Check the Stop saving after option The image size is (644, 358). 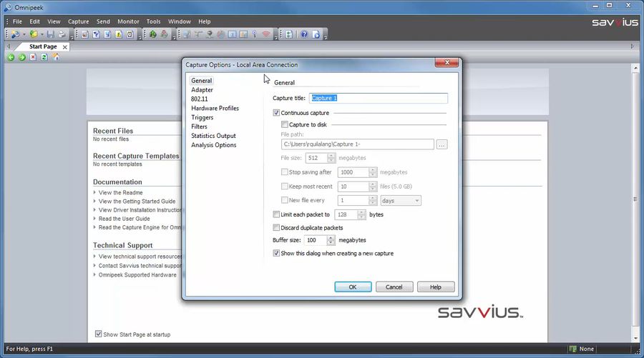click(x=284, y=171)
